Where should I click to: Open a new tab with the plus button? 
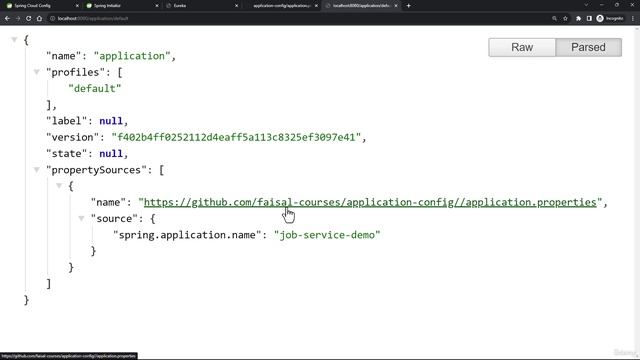click(x=409, y=6)
